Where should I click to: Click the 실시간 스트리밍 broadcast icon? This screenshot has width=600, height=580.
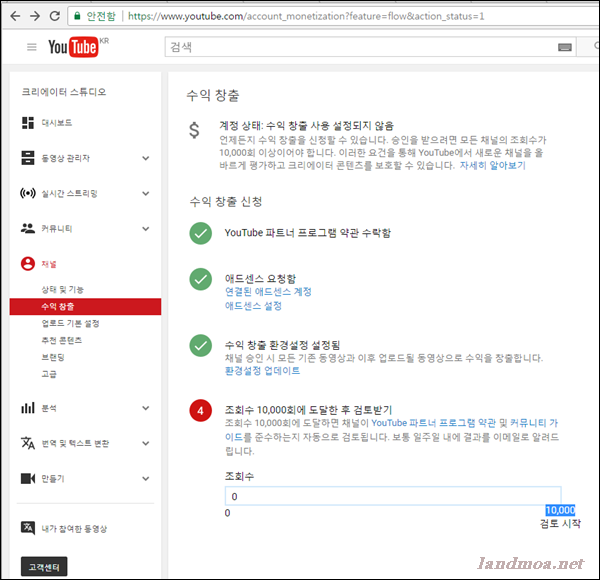pyautogui.click(x=28, y=193)
